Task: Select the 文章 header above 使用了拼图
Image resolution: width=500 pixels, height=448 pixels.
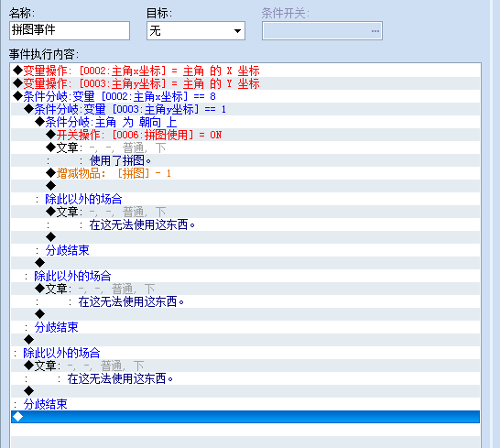Action: click(245, 148)
